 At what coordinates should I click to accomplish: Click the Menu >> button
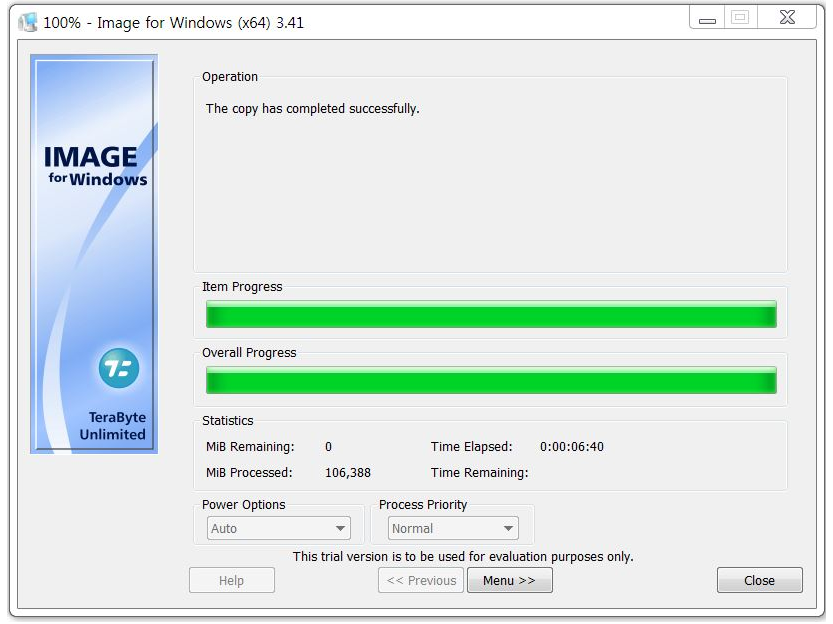509,580
